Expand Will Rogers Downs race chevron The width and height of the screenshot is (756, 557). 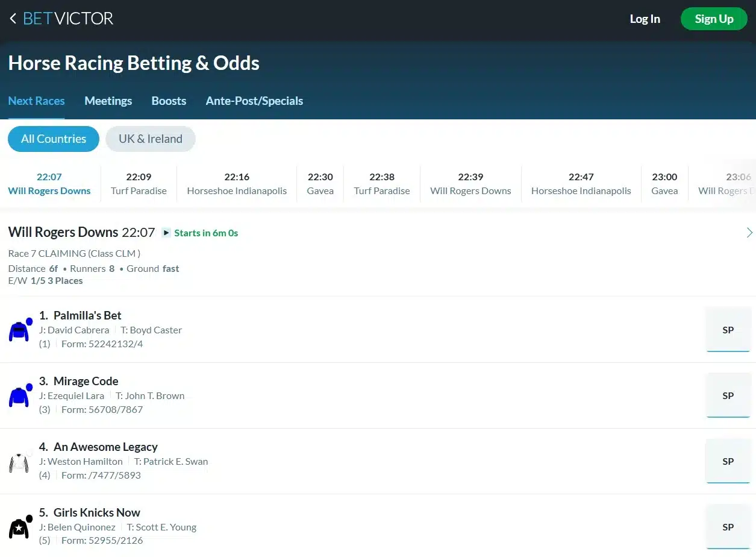(x=749, y=233)
